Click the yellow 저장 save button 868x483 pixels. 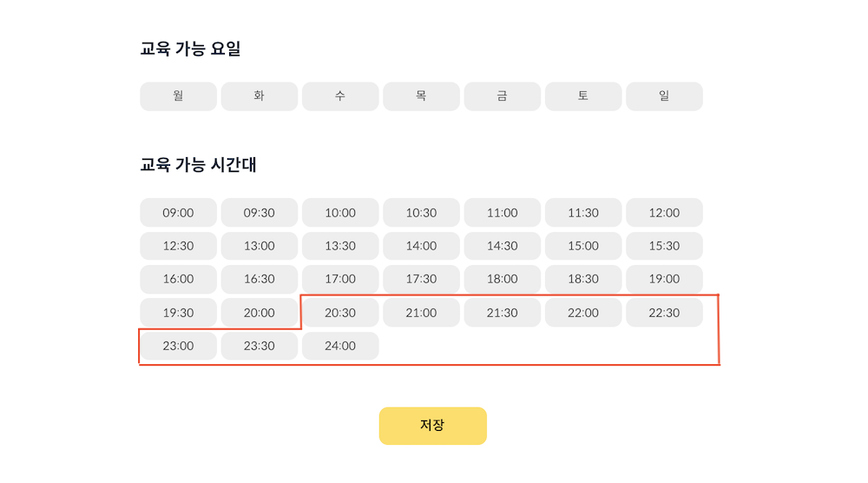pos(432,426)
